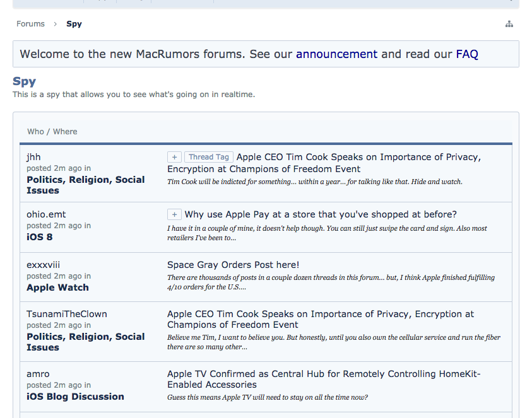
Task: Open user amro's profile
Action: pos(38,374)
